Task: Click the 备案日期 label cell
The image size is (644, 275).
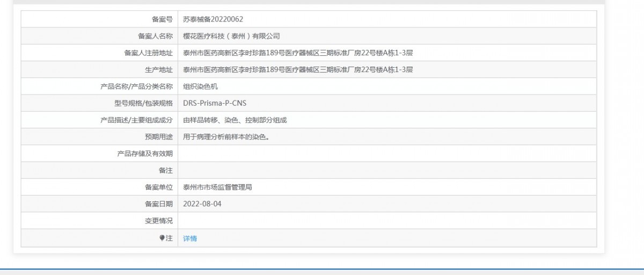Action: click(x=99, y=204)
